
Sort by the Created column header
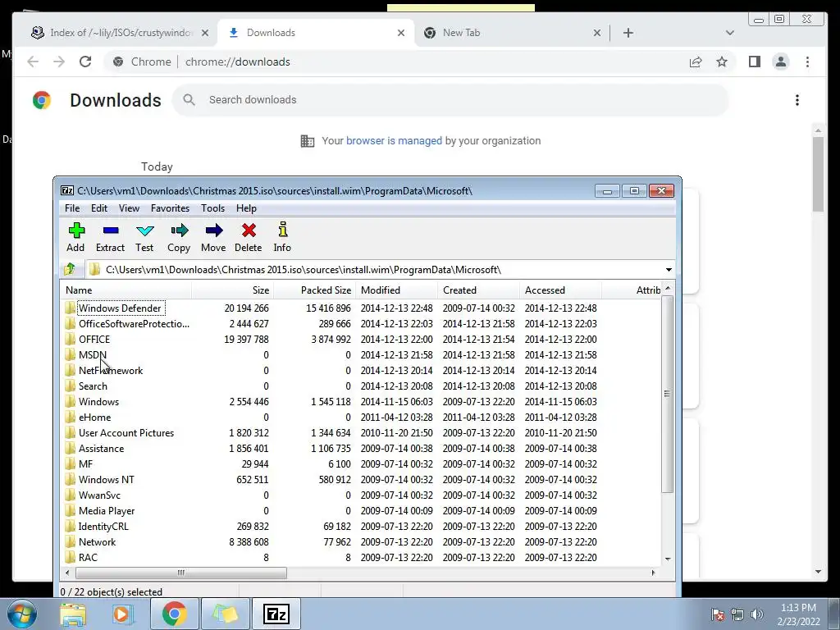pyautogui.click(x=479, y=290)
